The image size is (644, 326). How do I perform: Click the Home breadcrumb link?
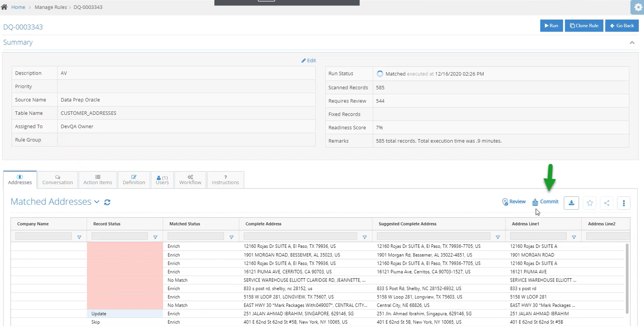[x=18, y=7]
